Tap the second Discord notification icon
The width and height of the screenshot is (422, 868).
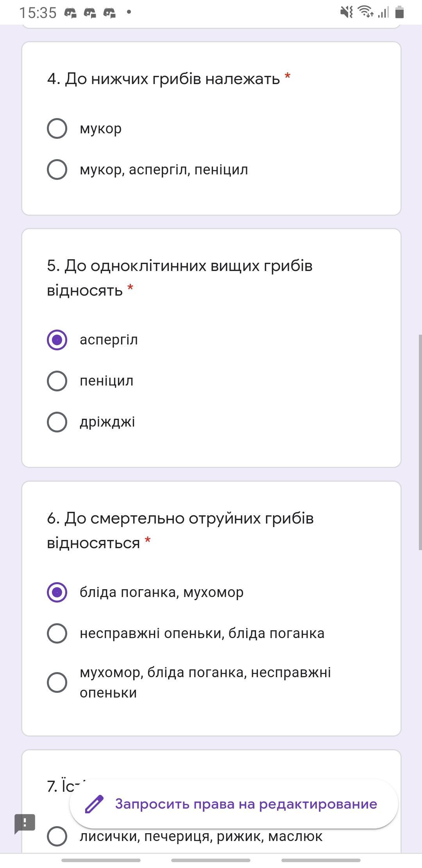click(x=90, y=13)
